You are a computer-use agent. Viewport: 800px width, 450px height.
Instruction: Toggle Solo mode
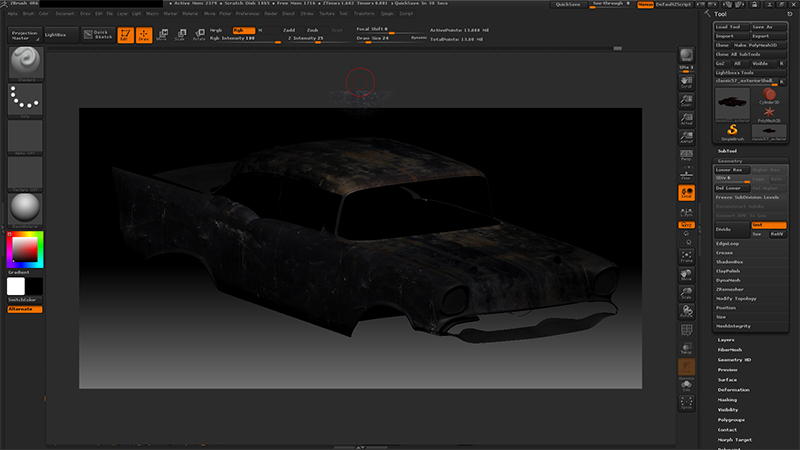tap(686, 386)
